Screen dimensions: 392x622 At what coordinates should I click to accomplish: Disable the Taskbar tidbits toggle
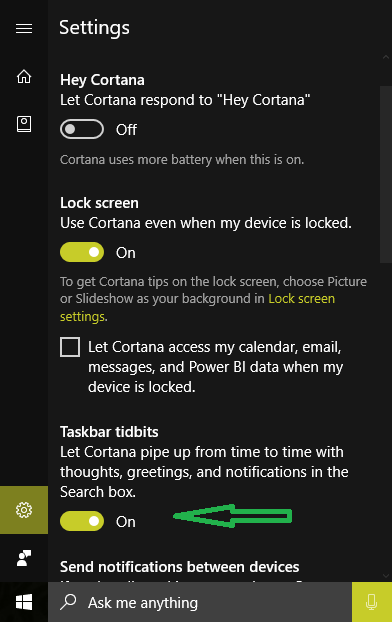pyautogui.click(x=82, y=521)
